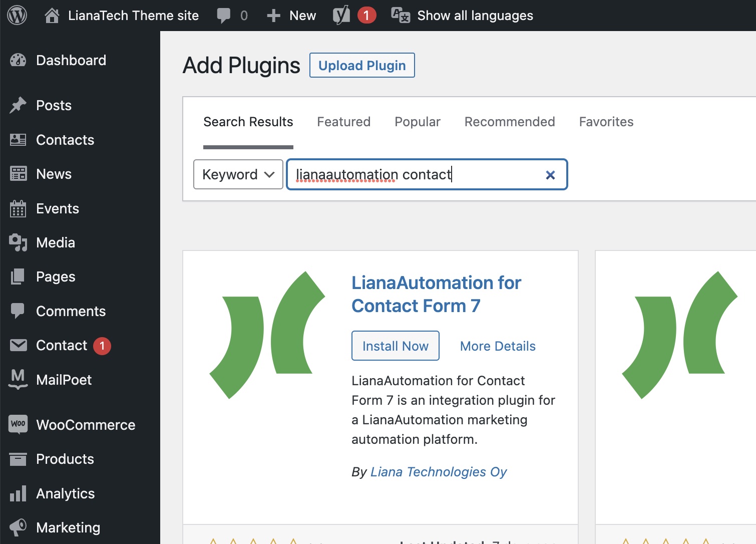Image resolution: width=756 pixels, height=544 pixels.
Task: Select the Recommended plugins tab
Action: point(509,122)
